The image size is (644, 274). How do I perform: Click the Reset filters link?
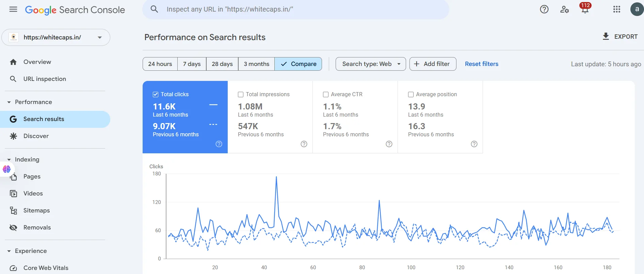tap(482, 64)
